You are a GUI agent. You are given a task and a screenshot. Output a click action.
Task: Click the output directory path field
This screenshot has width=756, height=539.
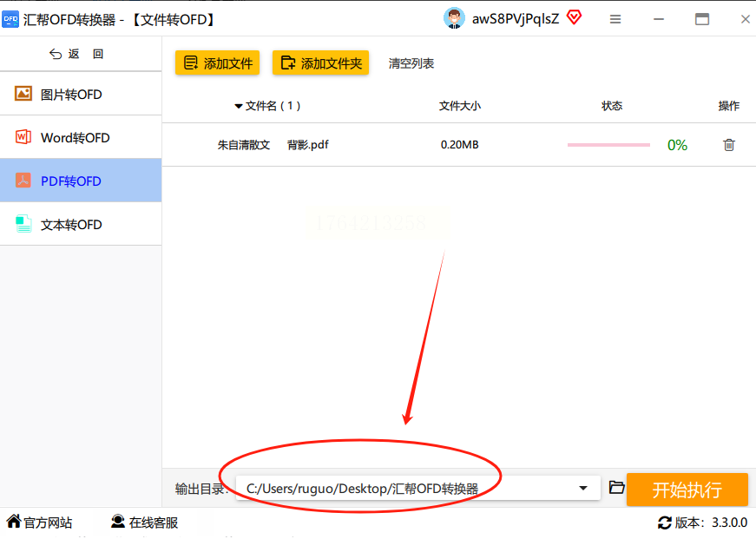tap(418, 489)
